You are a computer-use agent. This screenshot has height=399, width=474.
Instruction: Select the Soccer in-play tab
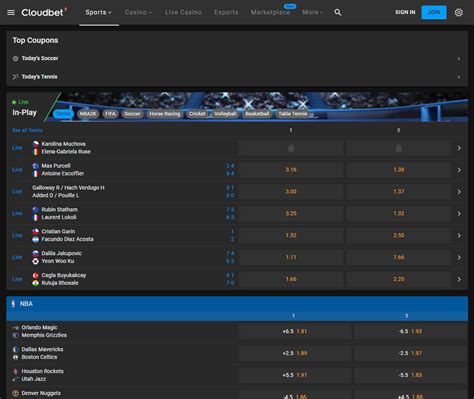[x=132, y=114]
